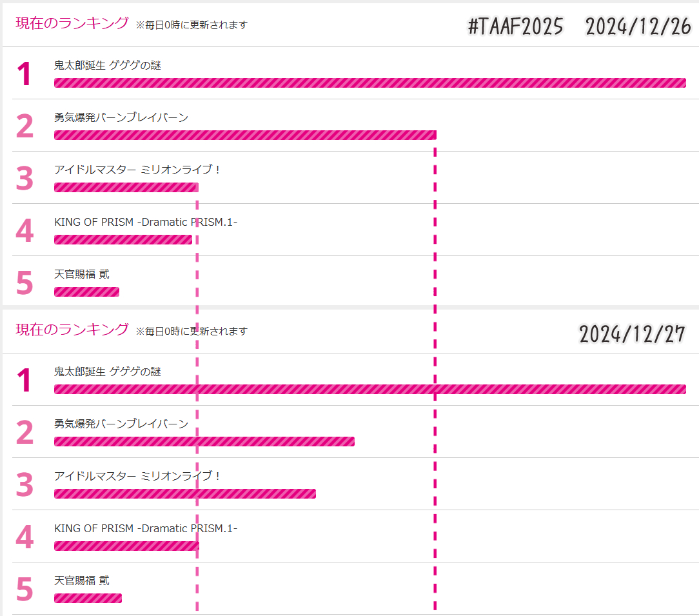Click the アイドルマスター ミリオンライブ！ bar in the 12/27 ranking
This screenshot has width=699, height=616.
point(185,494)
